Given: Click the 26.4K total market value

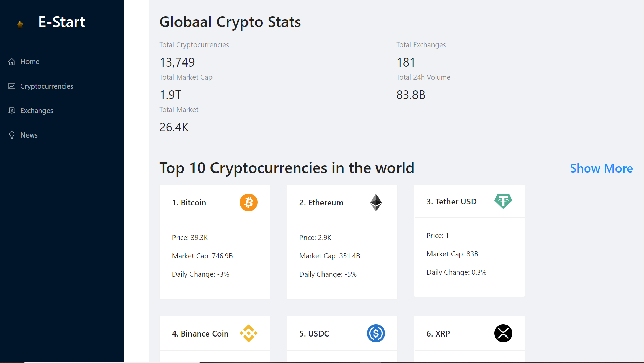Looking at the screenshot, I should coord(174,127).
